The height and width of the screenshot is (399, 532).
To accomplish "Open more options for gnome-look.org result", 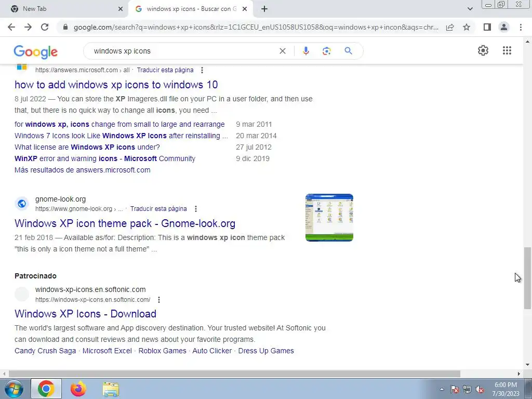I will click(x=196, y=209).
